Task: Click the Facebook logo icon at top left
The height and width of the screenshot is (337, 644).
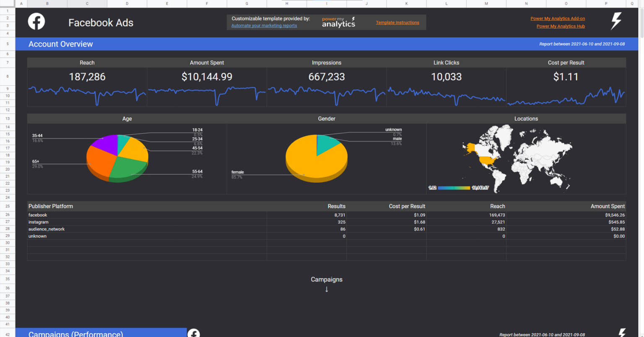Action: tap(36, 21)
